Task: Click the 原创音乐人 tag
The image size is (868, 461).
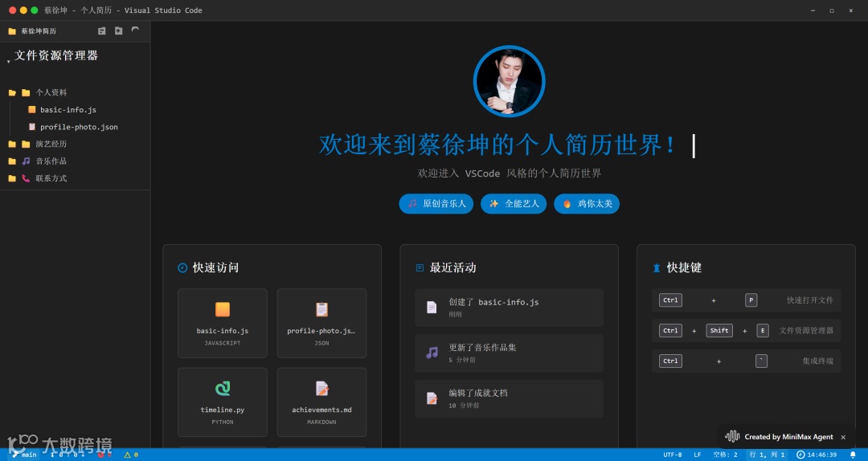Action: (x=436, y=204)
